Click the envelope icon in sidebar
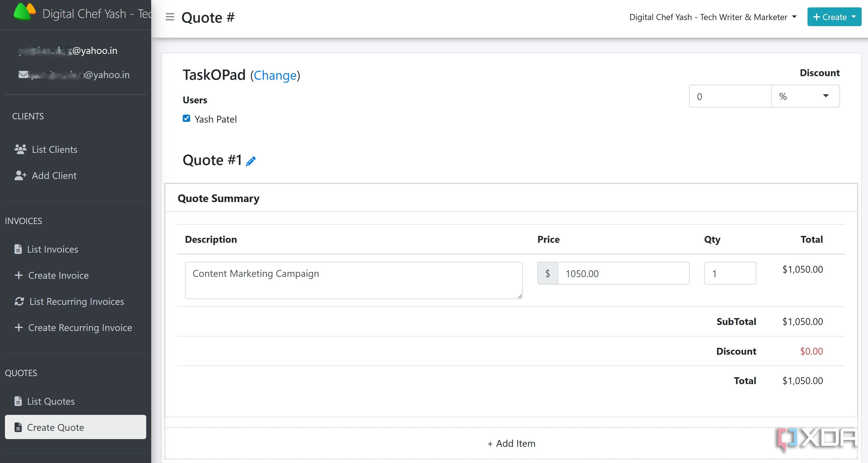Viewport: 868px width, 463px height. pos(23,75)
